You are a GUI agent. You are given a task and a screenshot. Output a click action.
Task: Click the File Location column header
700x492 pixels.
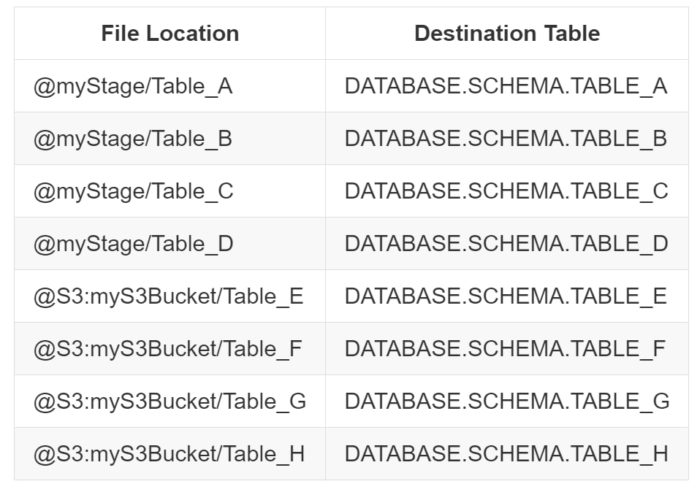(x=170, y=33)
